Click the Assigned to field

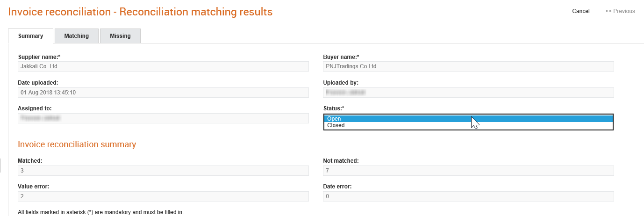click(x=163, y=118)
